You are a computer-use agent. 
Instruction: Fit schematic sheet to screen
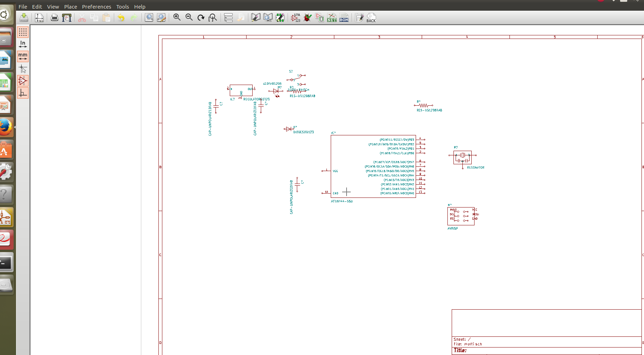point(213,17)
